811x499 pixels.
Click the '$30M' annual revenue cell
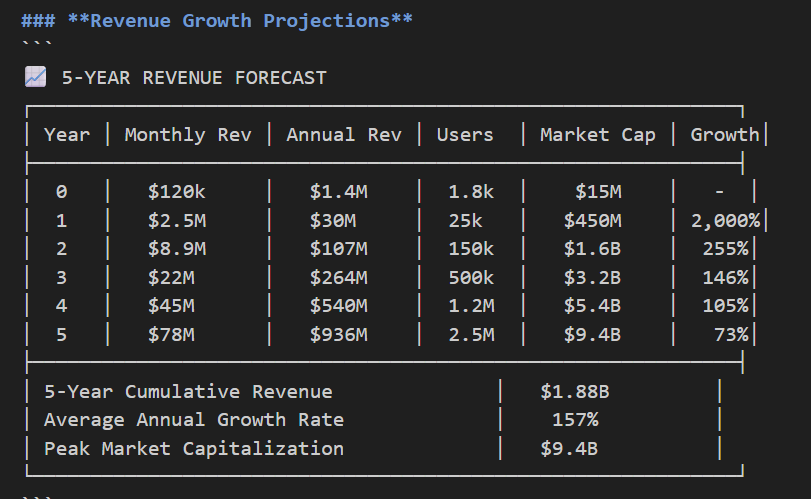tap(333, 221)
